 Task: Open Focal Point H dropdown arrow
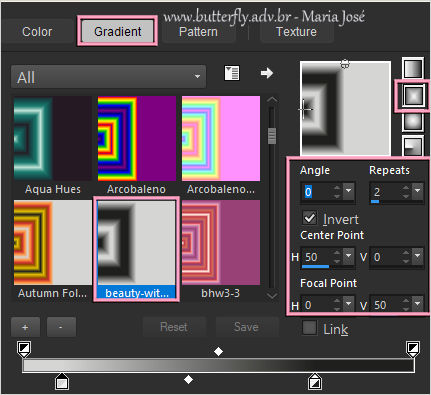click(349, 303)
